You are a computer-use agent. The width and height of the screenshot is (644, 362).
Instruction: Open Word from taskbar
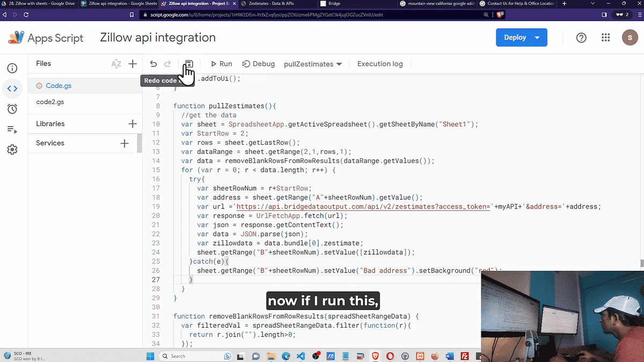450,356
